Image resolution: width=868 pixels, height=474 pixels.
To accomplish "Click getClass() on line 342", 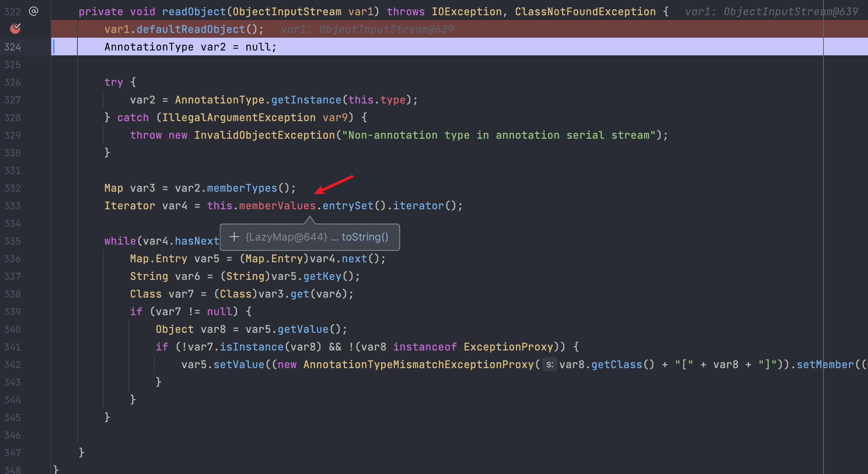I will tap(623, 365).
